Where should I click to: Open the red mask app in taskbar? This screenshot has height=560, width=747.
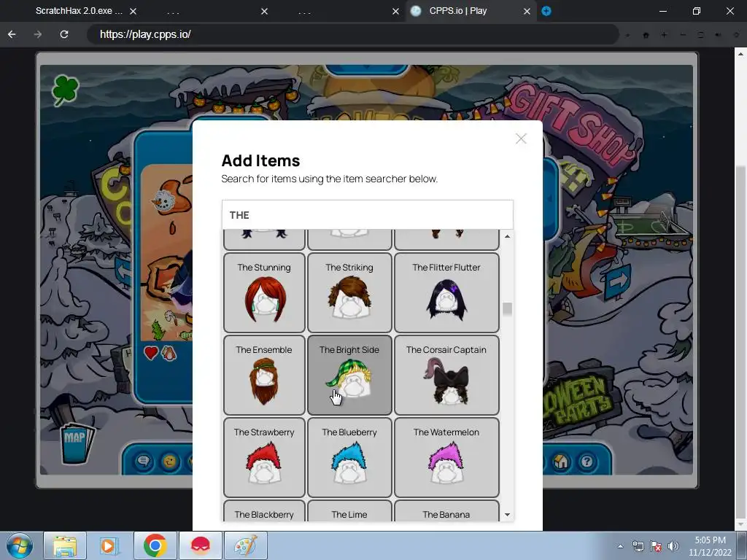click(x=200, y=545)
